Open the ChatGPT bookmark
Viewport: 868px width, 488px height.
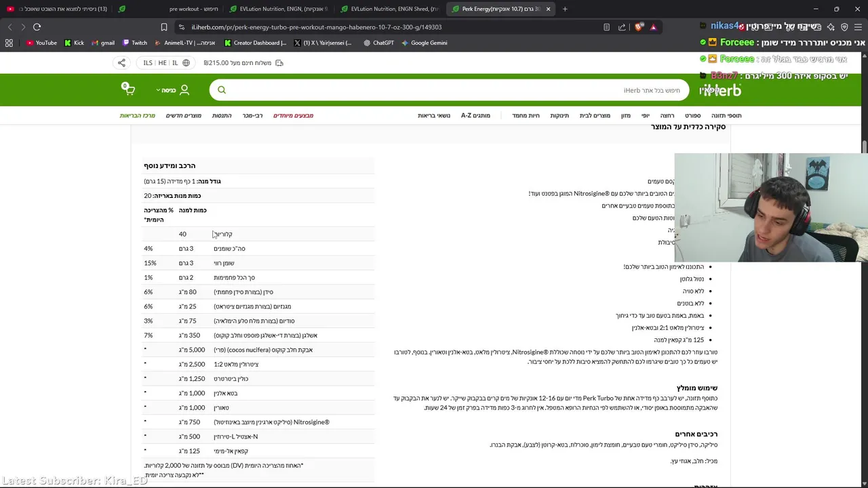[x=378, y=43]
